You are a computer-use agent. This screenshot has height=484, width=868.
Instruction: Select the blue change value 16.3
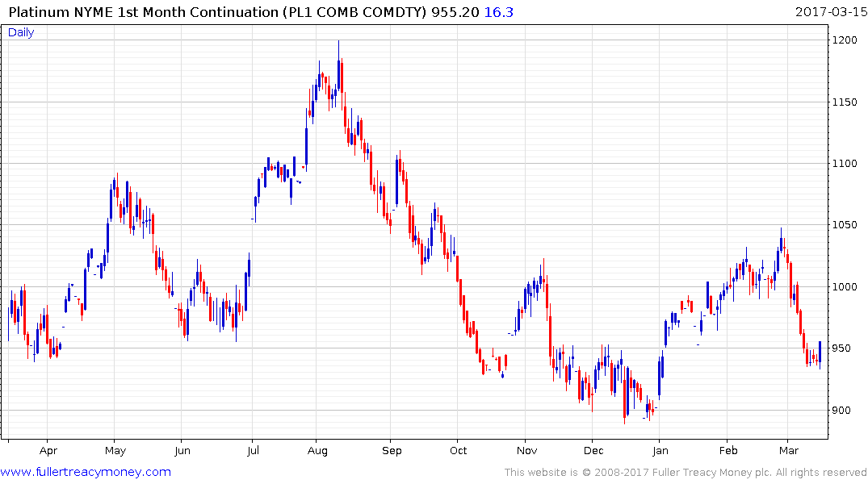tap(498, 12)
